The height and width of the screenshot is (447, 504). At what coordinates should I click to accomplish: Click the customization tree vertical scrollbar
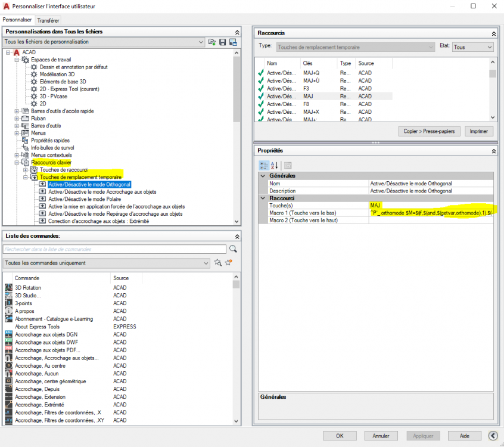click(237, 137)
